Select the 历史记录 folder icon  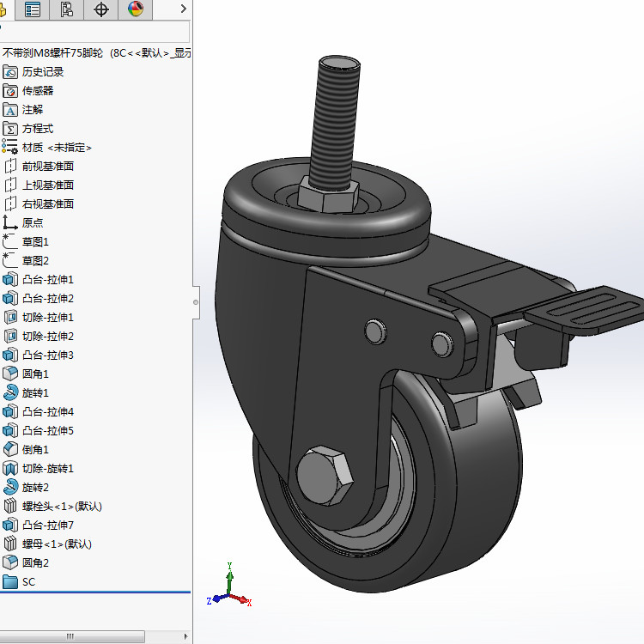coord(10,72)
